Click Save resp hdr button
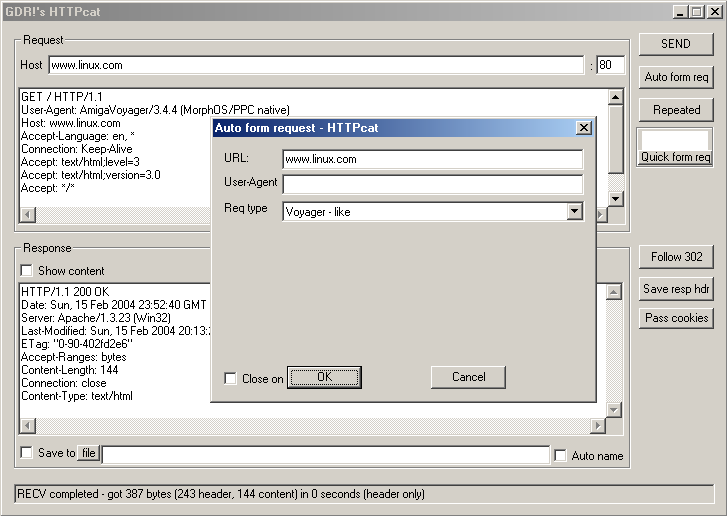This screenshot has height=516, width=727. pyautogui.click(x=676, y=289)
